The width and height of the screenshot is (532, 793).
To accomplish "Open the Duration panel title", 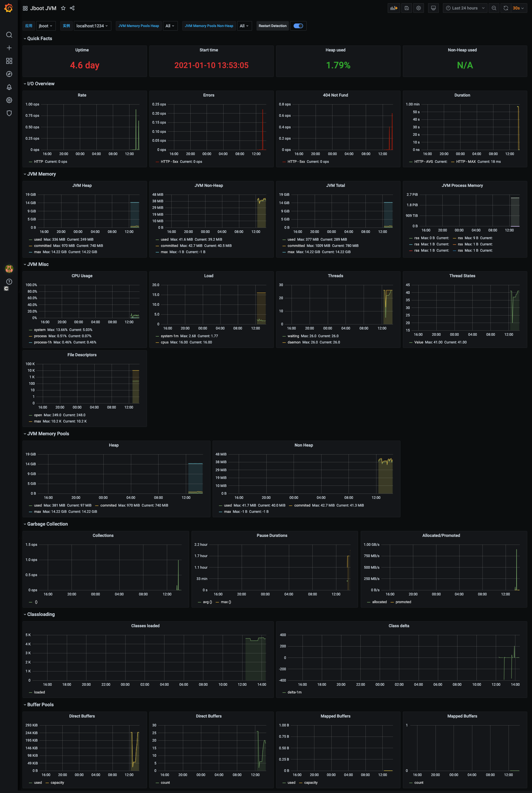I will tap(462, 95).
